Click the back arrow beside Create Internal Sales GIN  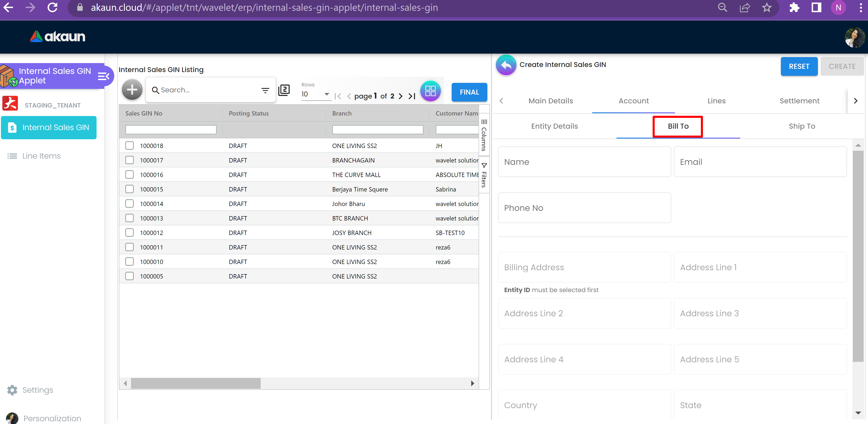click(x=506, y=65)
